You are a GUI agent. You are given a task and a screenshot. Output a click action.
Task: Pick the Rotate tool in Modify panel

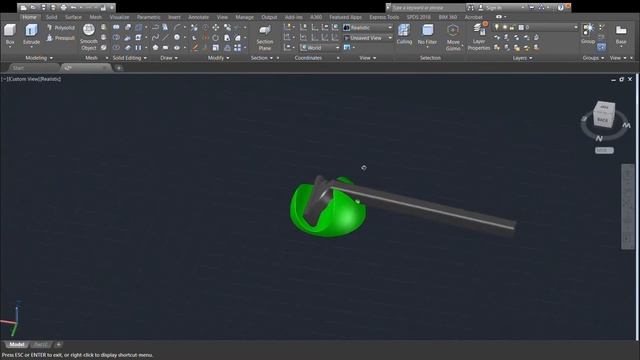[216, 38]
